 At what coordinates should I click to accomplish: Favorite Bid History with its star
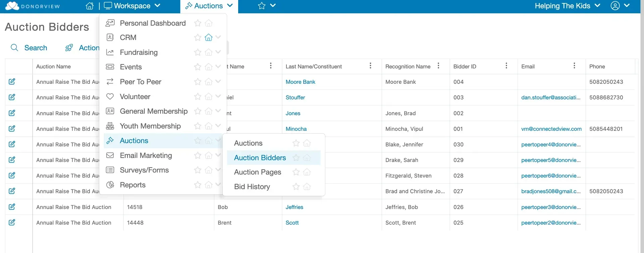coord(296,187)
